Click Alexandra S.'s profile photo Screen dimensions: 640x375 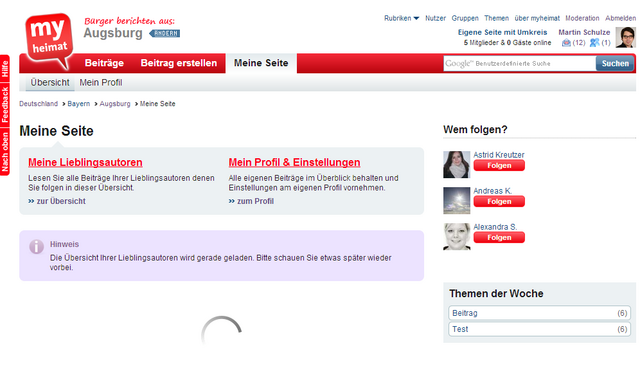point(457,236)
